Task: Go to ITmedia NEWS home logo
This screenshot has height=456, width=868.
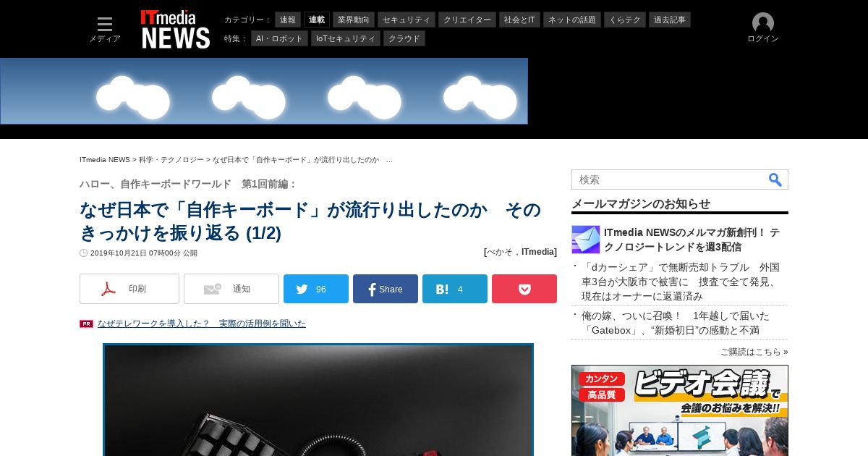Action: [176, 29]
